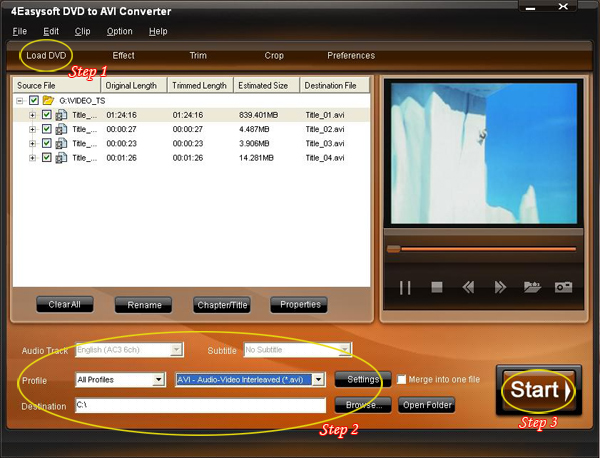
Task: Open the AVI output format dropdown
Action: [x=318, y=380]
